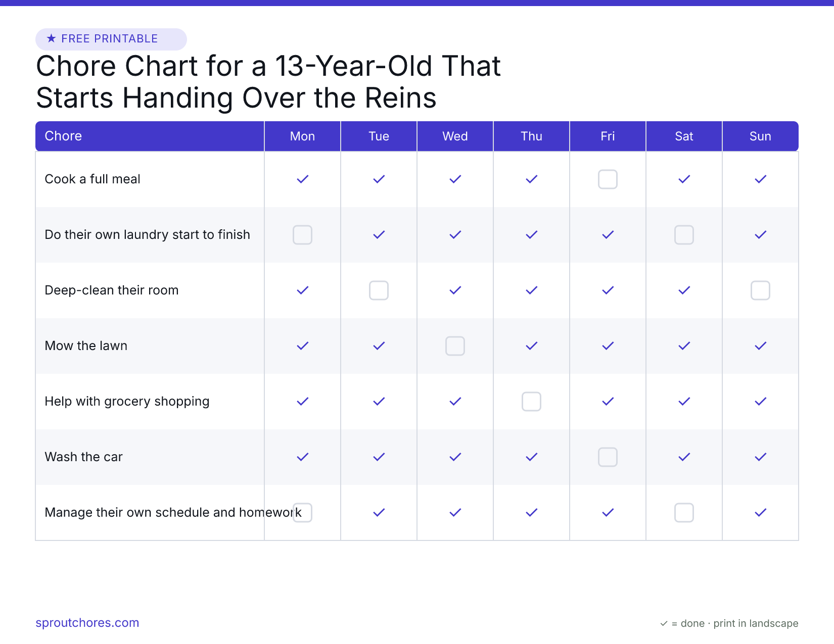Check the Cook a full meal Friday box
The height and width of the screenshot is (644, 834).
coord(608,179)
